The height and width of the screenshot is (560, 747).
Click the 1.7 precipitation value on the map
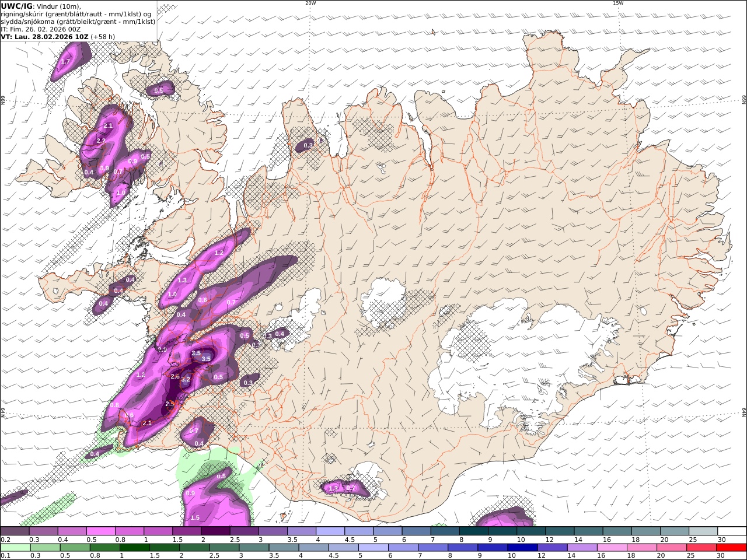[65, 61]
